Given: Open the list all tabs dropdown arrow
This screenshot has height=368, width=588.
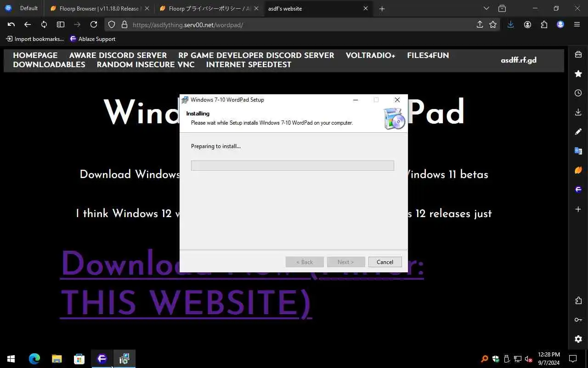Looking at the screenshot, I should click(486, 8).
